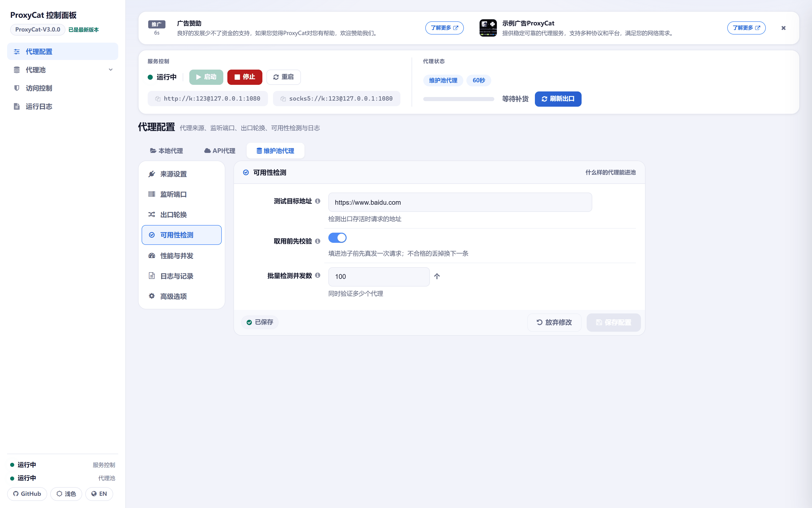Click the 批量检测并发数 number field
The image size is (812, 508).
click(x=379, y=277)
